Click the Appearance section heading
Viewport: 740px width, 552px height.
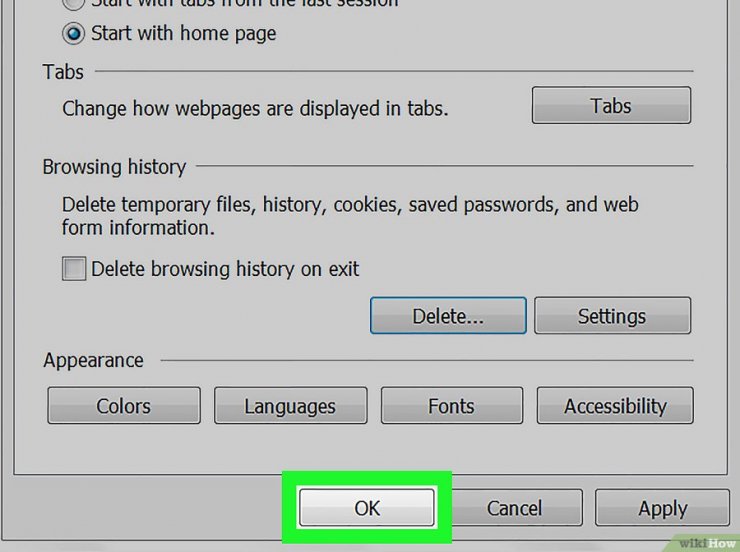point(93,360)
